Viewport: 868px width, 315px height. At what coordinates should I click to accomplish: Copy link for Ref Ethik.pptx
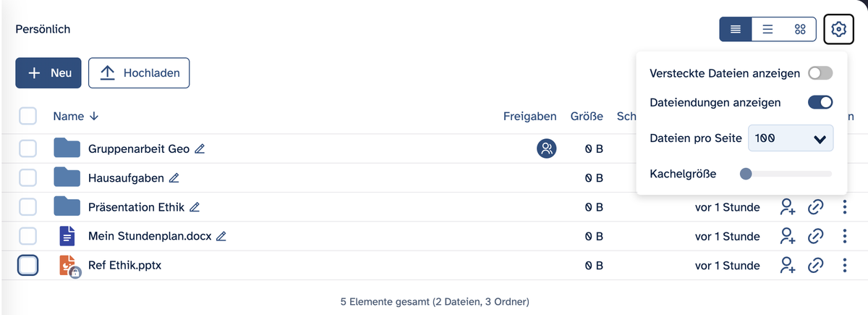(816, 266)
